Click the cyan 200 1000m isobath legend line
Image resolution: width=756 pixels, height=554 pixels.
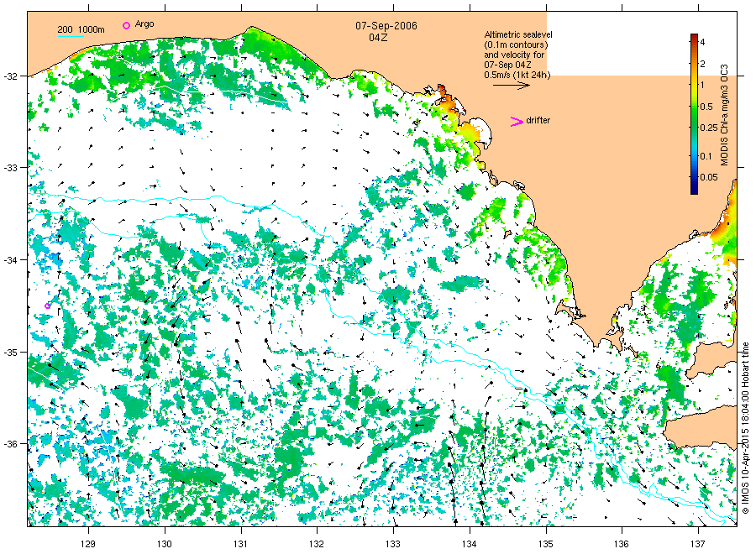(71, 37)
